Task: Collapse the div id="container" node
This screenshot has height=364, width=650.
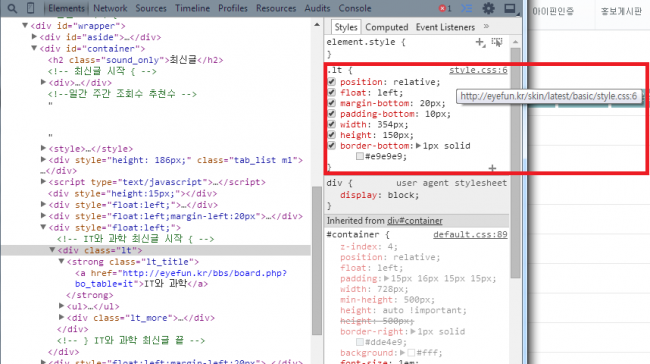Action: [x=34, y=48]
